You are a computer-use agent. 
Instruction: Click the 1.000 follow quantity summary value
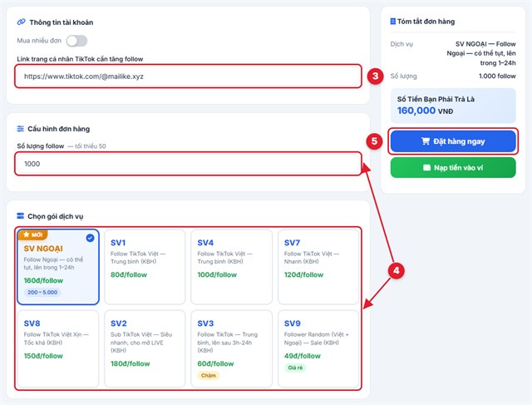click(x=497, y=76)
